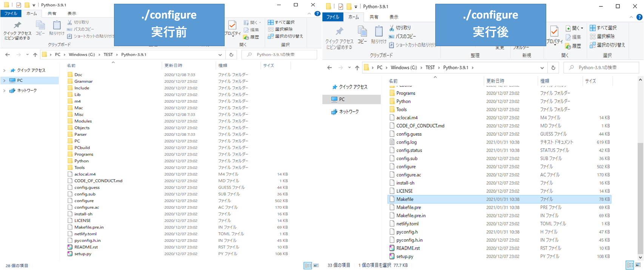Copy path in right window ribbon
644x270 pixels.
click(x=402, y=36)
